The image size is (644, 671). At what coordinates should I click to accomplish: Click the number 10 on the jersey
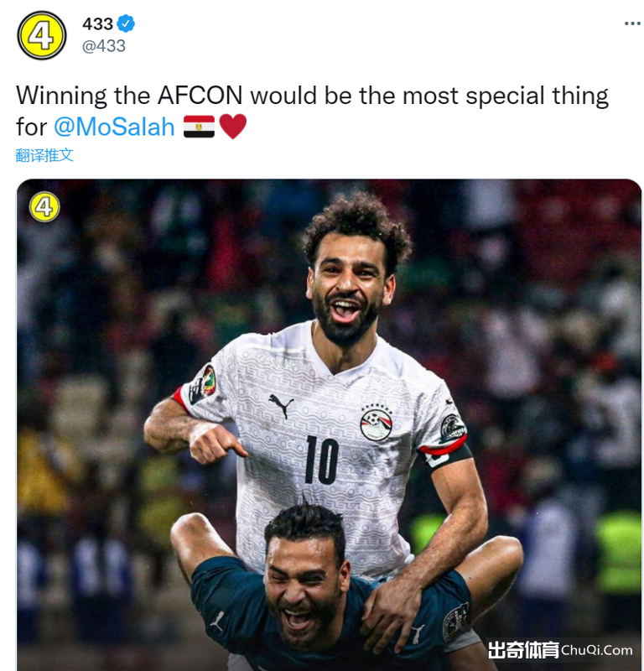click(x=322, y=460)
